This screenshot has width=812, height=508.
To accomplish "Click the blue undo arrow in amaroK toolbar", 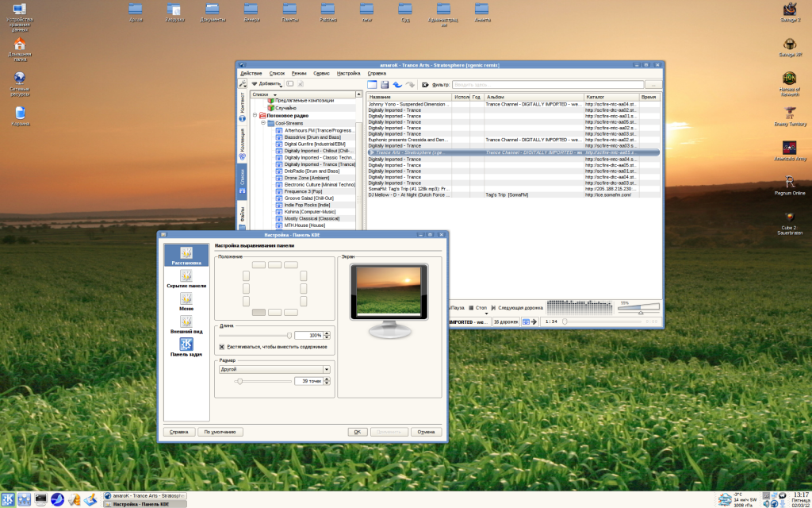I will tap(397, 84).
